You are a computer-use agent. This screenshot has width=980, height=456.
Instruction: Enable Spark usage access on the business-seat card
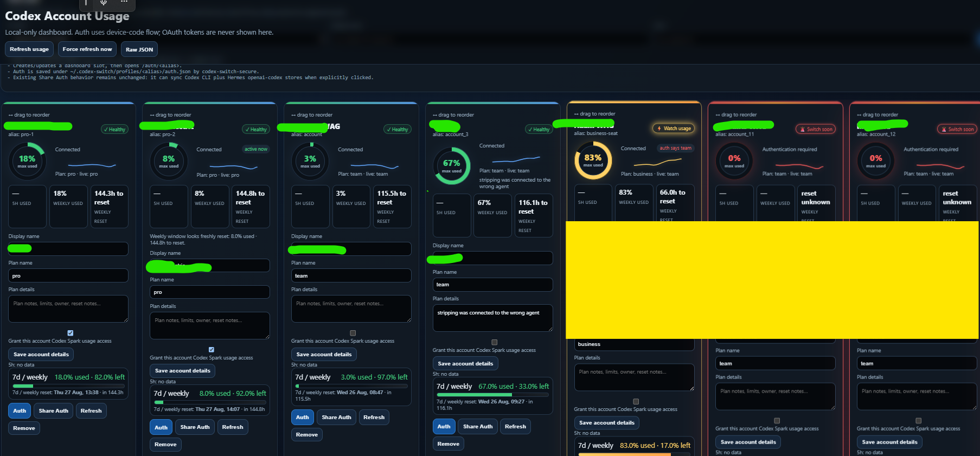636,402
